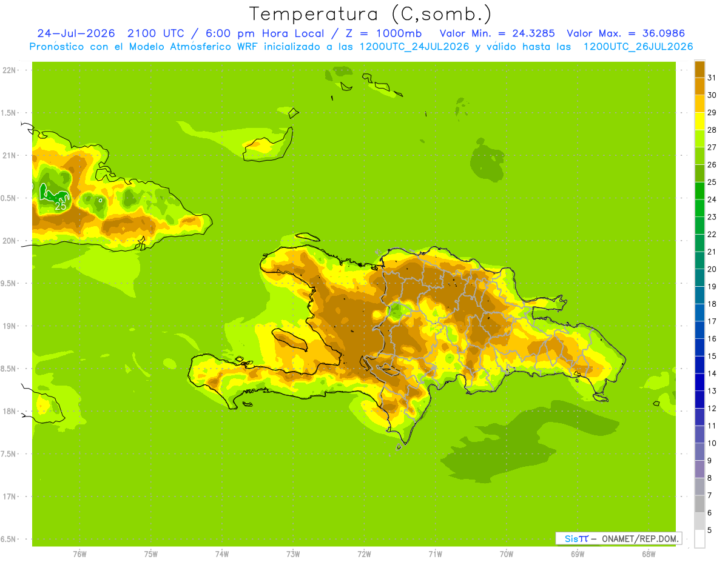Viewport: 728px width, 562px height.
Task: Click the '69W' longitude axis label
Action: [578, 554]
